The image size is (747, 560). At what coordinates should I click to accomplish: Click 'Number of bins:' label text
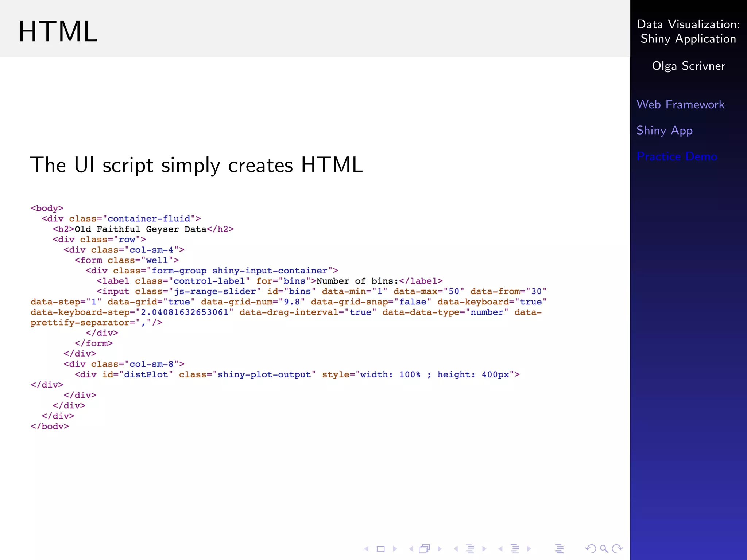[x=357, y=281]
